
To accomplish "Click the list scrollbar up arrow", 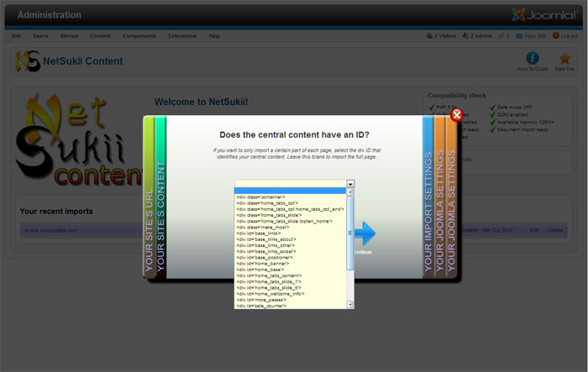I will tap(350, 192).
